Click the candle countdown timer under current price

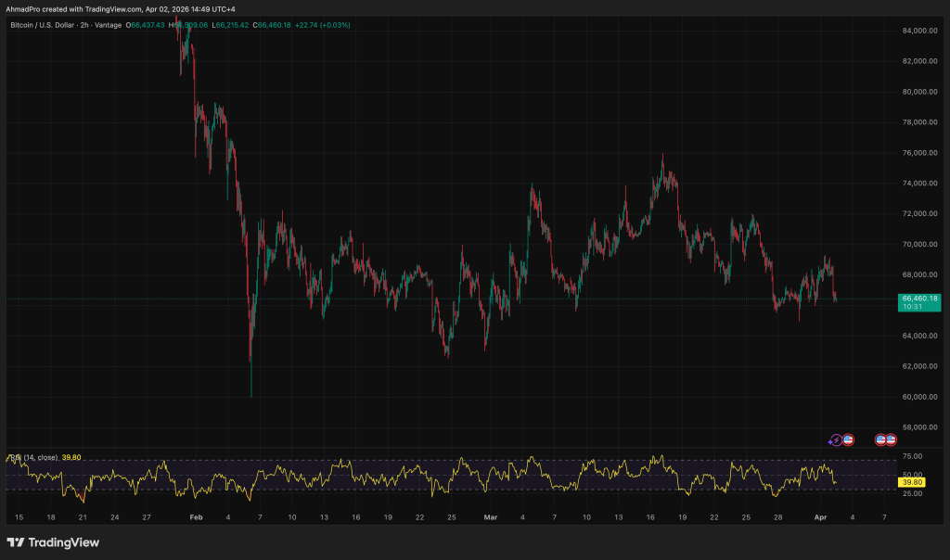911,307
